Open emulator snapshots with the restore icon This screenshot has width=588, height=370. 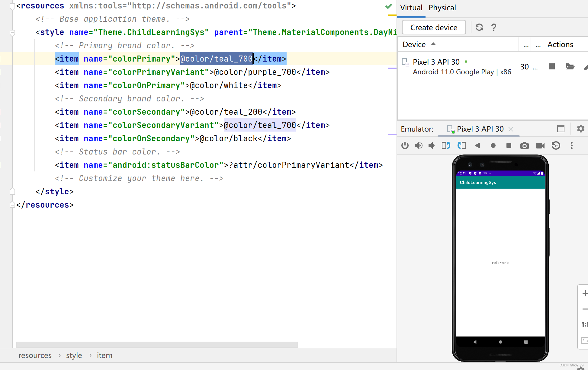556,145
